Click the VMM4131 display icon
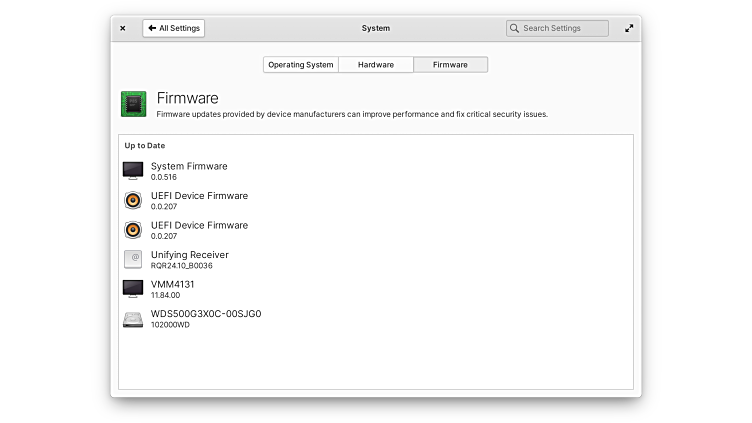752x423 pixels. coord(133,289)
